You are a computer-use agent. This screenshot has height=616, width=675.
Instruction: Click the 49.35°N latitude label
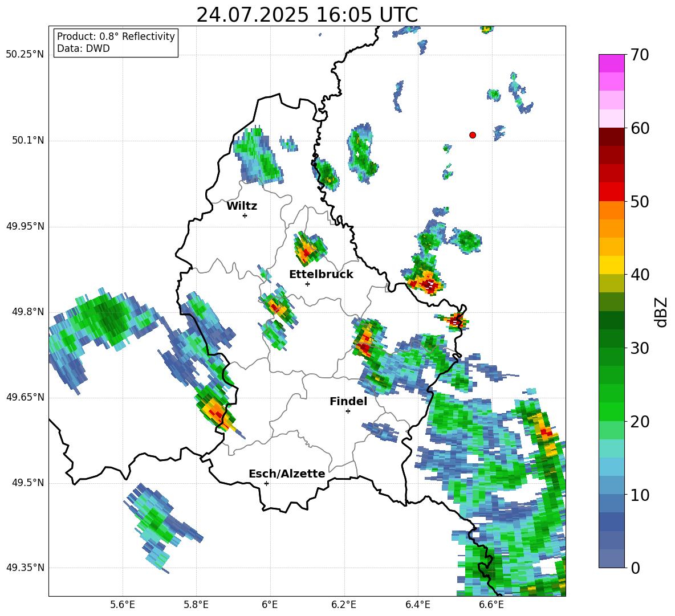pos(25,568)
